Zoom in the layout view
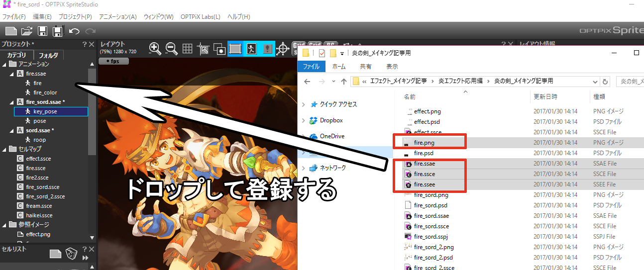Screen dimensions: 644x270 pyautogui.click(x=155, y=48)
